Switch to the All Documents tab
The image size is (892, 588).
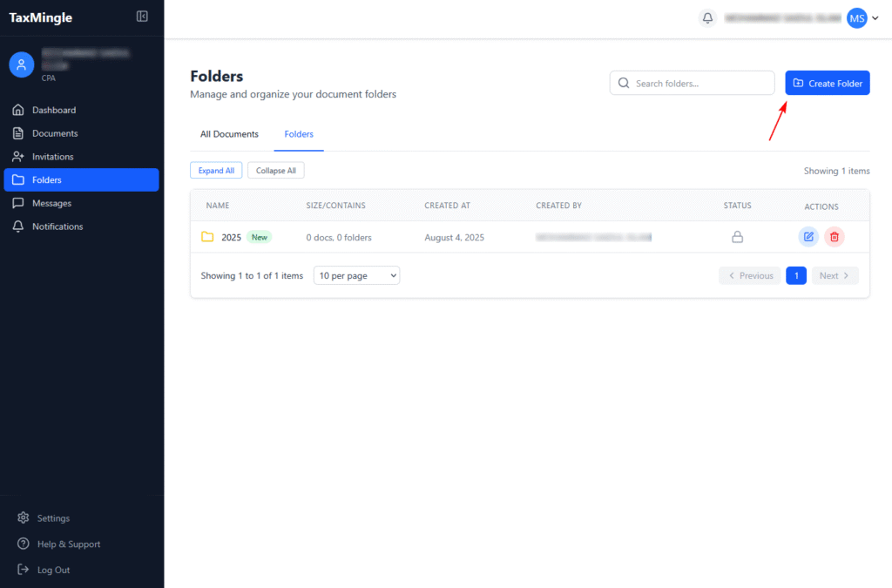229,134
